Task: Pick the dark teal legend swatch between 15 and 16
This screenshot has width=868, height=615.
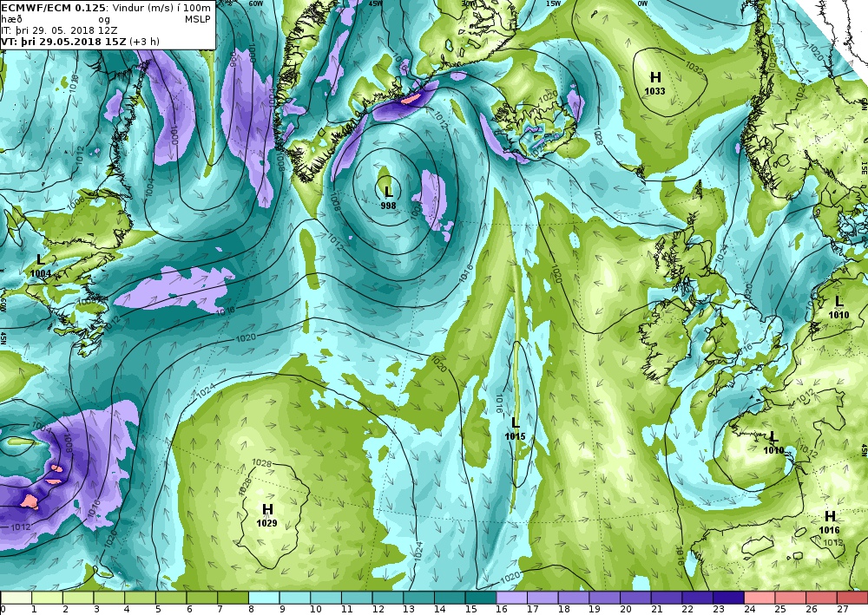Action: [x=481, y=598]
